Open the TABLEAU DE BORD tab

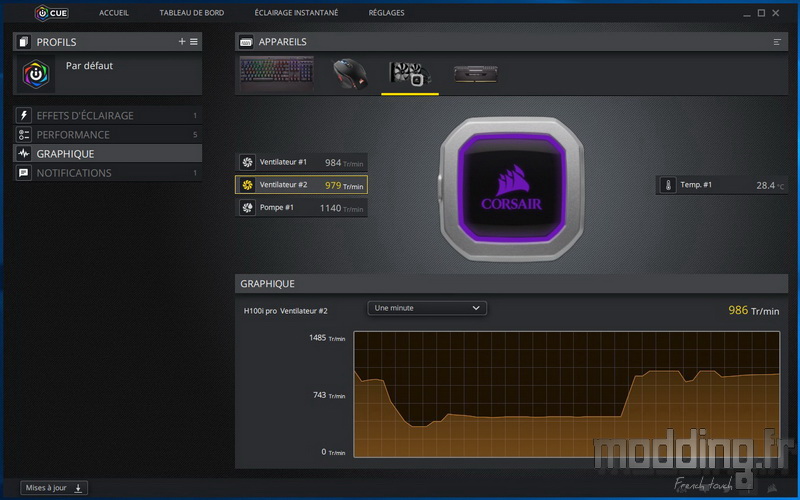[x=191, y=13]
